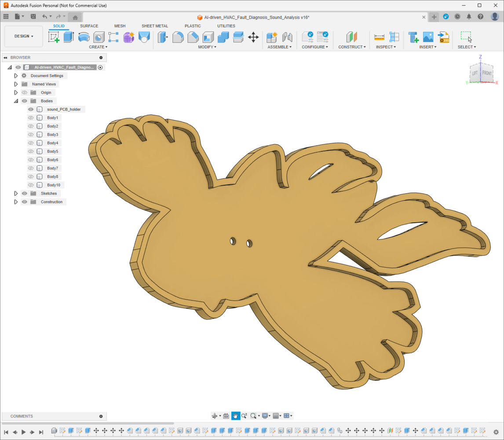This screenshot has width=504, height=440.
Task: Click the Extrude tool icon
Action: [68, 37]
